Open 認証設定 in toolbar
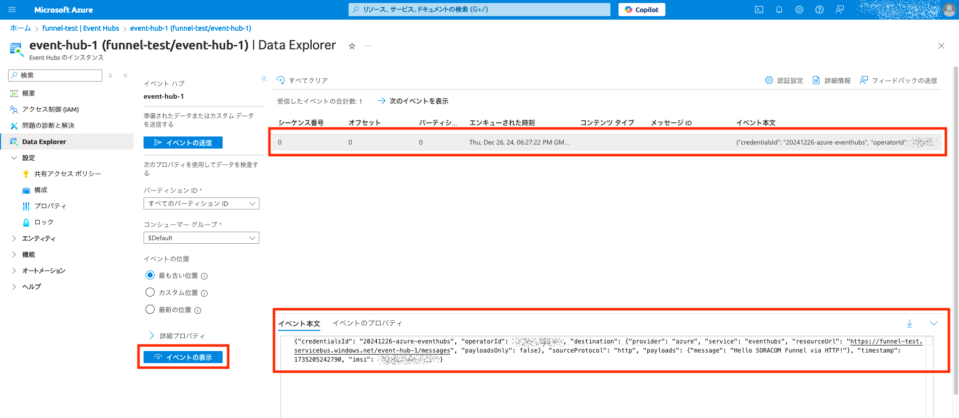 coord(784,80)
